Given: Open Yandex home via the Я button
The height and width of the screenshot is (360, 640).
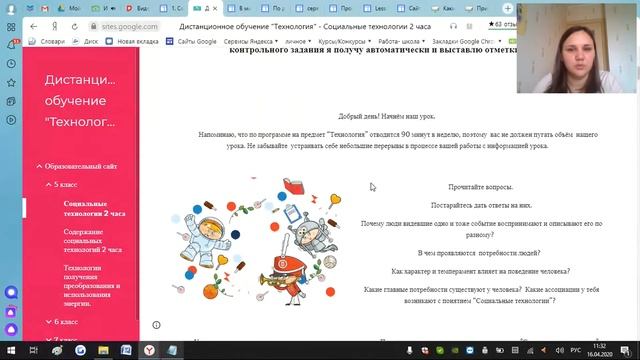Looking at the screenshot, I should pyautogui.click(x=54, y=27).
